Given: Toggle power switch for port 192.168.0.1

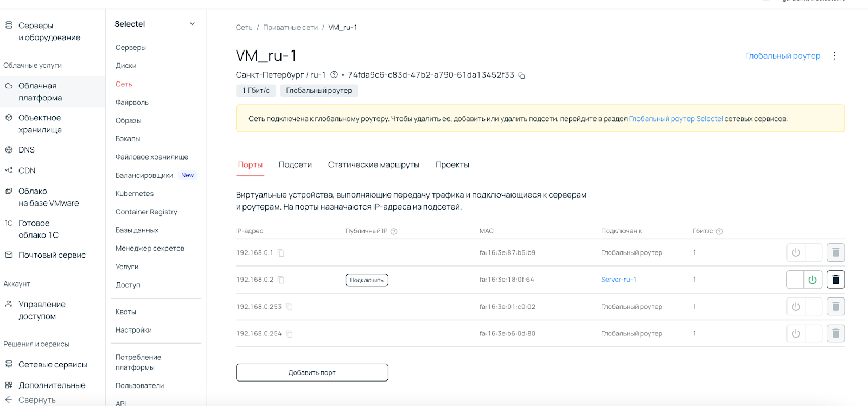Looking at the screenshot, I should pyautogui.click(x=805, y=252).
